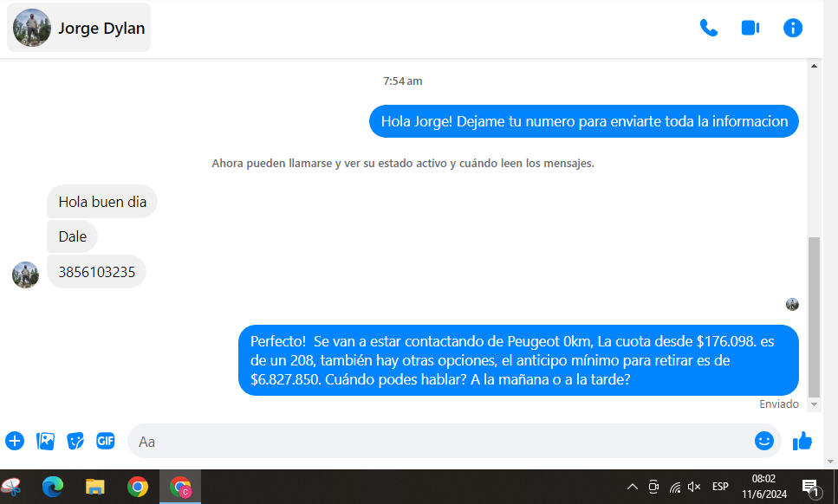Viewport: 838px width, 504px height.
Task: Click the chat scroll up arrow
Action: 814,66
